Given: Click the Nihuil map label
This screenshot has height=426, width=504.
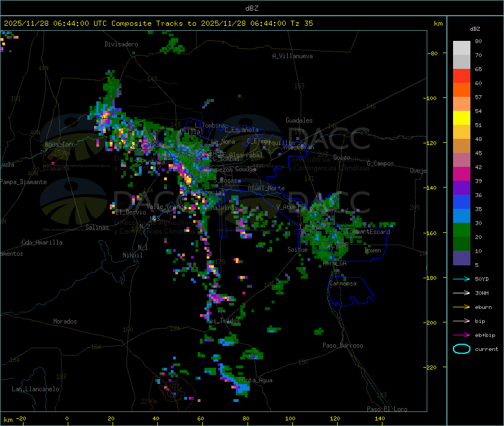Looking at the screenshot, I should [x=132, y=255].
